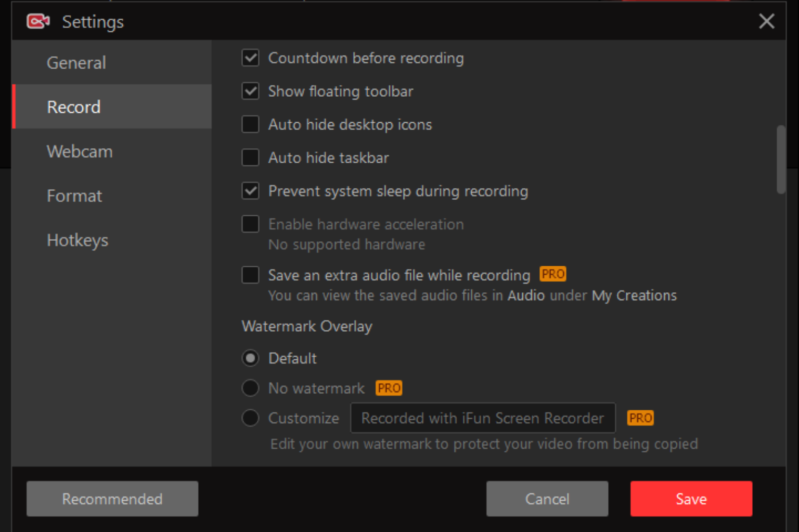
Task: Click PRO badge beside No watermark
Action: tap(389, 388)
